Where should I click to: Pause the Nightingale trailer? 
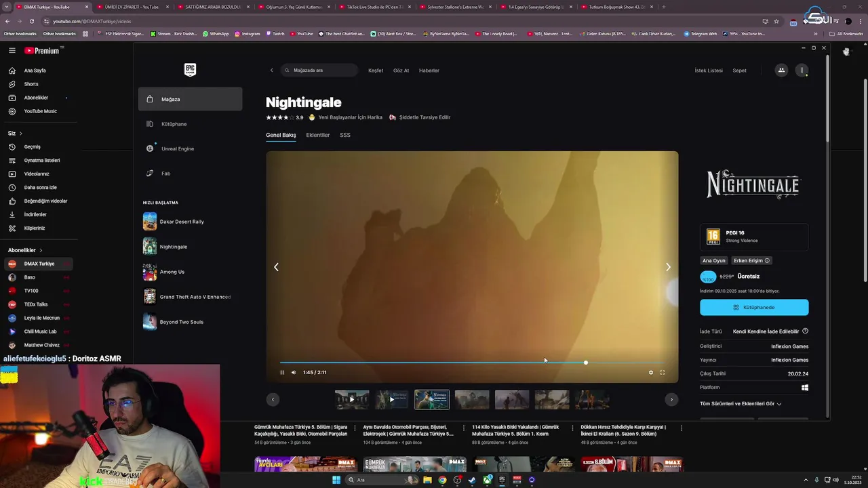click(282, 372)
